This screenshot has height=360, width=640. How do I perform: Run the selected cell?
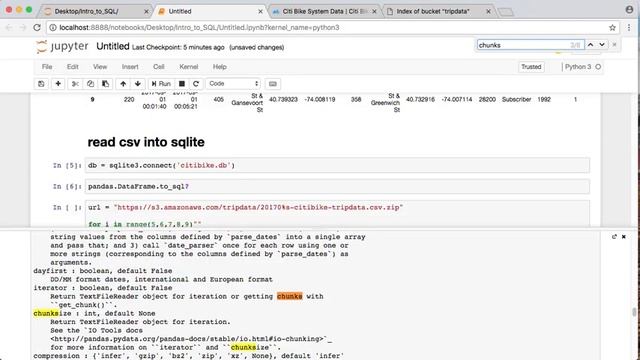click(161, 84)
